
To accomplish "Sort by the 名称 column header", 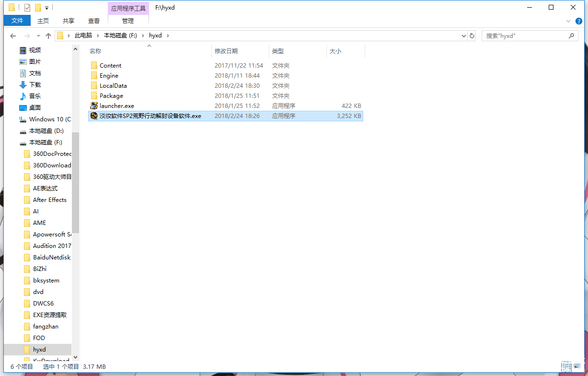I will click(x=95, y=51).
